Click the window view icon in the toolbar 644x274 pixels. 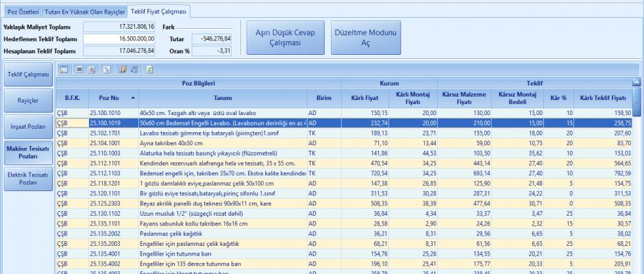tap(79, 69)
